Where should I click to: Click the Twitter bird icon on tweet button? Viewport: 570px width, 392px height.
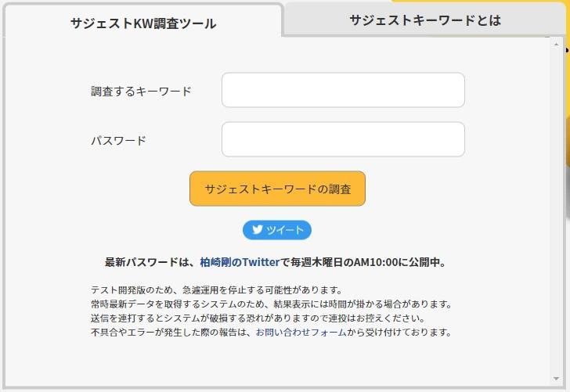257,230
